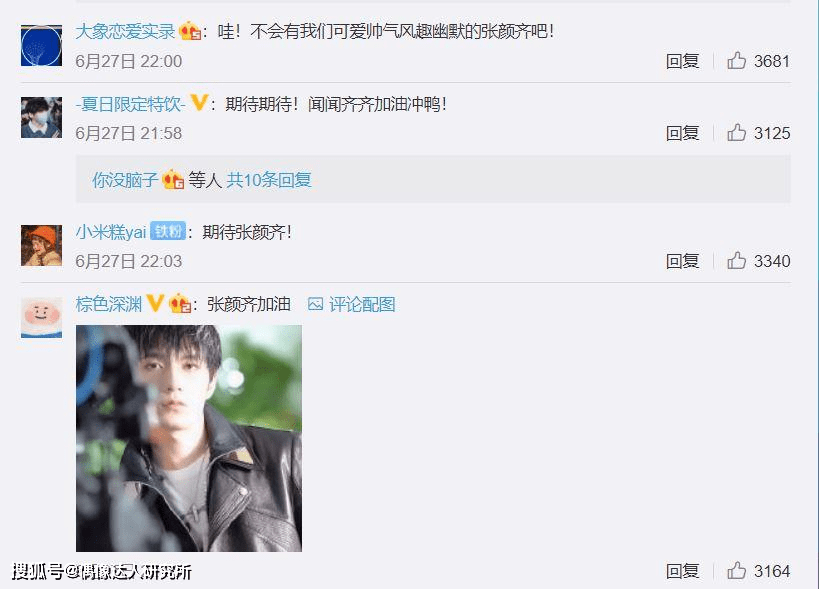This screenshot has width=819, height=589.
Task: Open 棕色深渊 cartoon avatar
Action: [41, 317]
